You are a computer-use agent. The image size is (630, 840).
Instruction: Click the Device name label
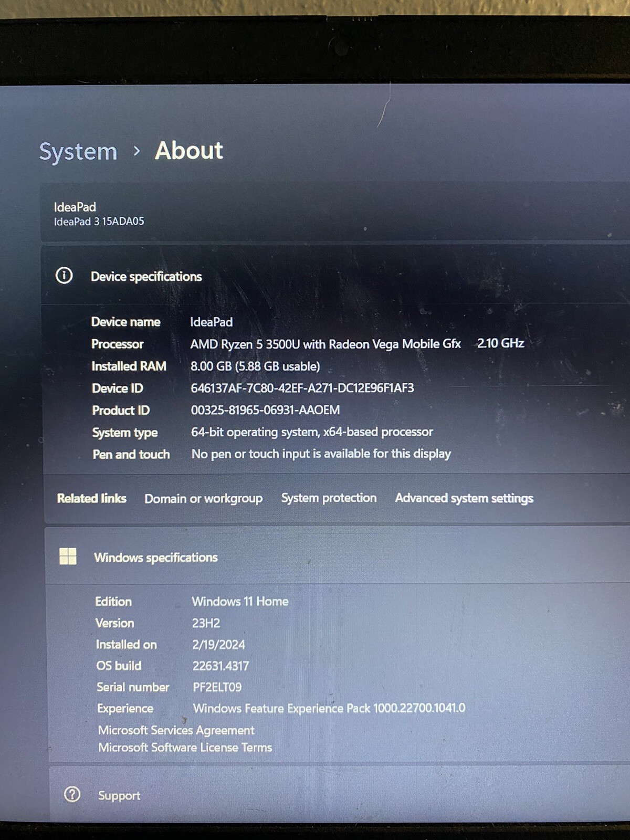pos(126,322)
